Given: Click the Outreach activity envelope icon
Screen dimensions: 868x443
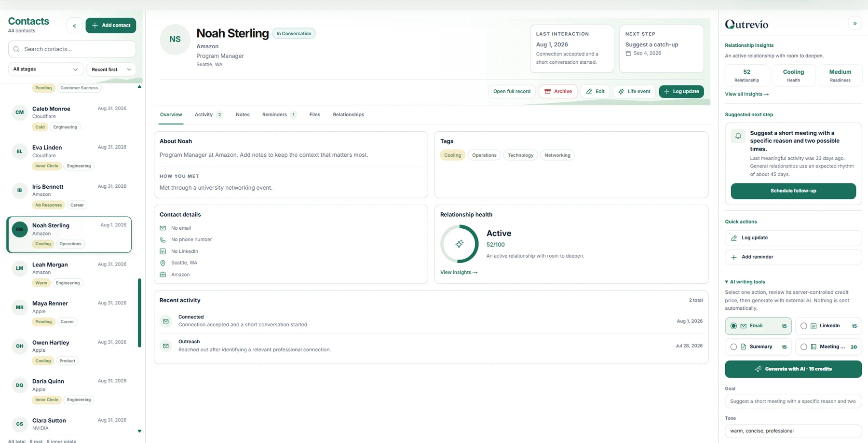Looking at the screenshot, I should tap(166, 346).
